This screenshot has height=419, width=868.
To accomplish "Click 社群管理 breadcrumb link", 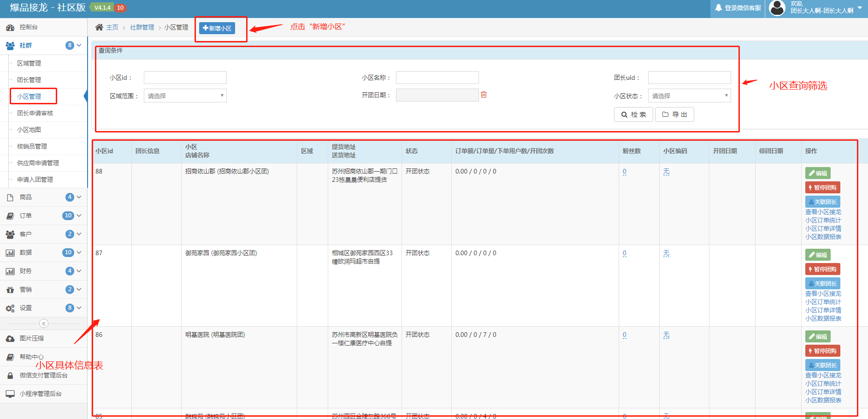I will click(x=142, y=27).
